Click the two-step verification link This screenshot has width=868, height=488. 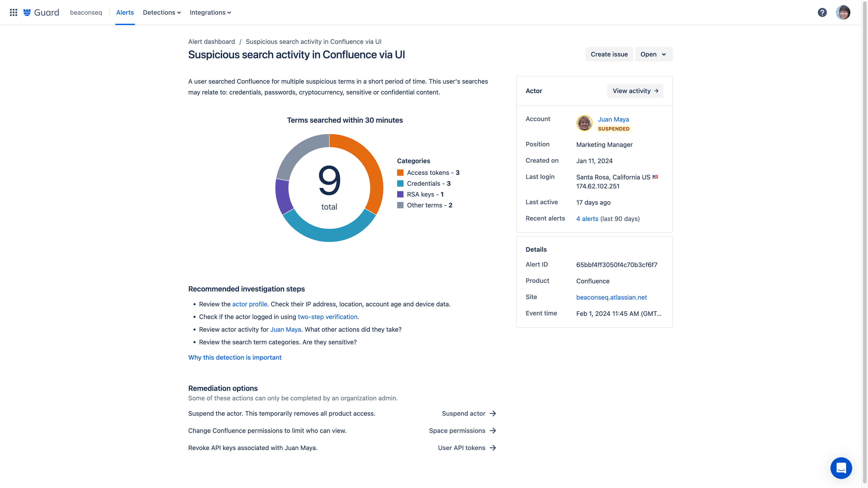(x=327, y=316)
